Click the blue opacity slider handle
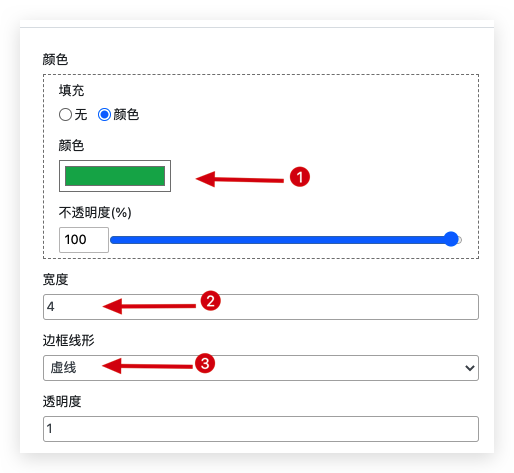This screenshot has width=514, height=473. (451, 239)
